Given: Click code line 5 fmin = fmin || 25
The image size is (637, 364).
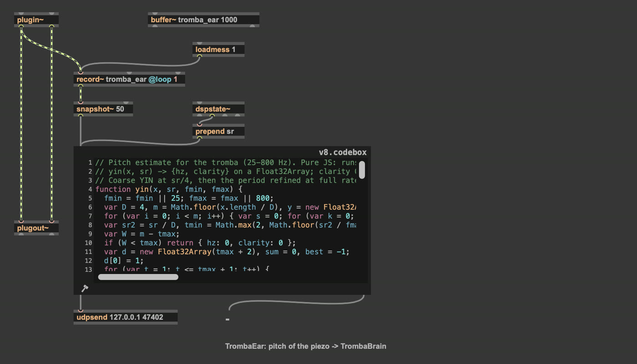Looking at the screenshot, I should click(x=189, y=198).
